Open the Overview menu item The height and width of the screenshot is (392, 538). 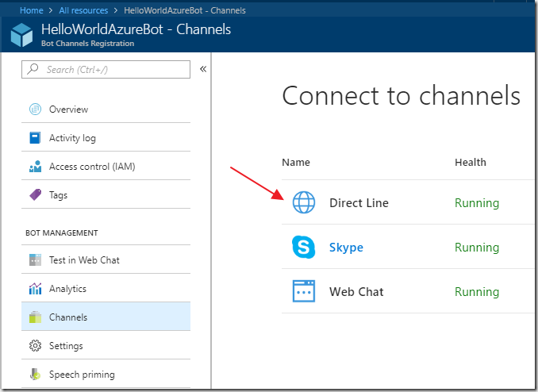(x=106, y=110)
